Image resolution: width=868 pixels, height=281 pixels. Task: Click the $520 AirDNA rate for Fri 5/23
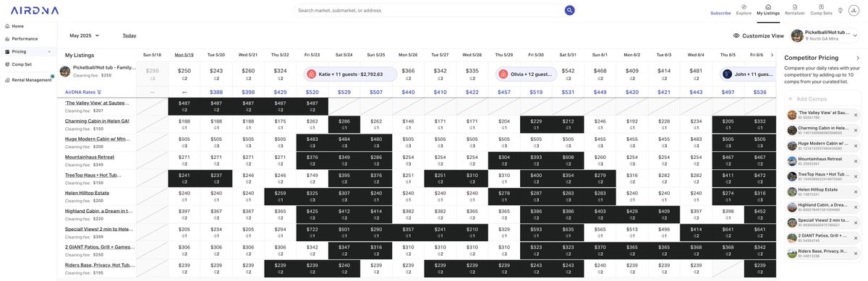(312, 92)
